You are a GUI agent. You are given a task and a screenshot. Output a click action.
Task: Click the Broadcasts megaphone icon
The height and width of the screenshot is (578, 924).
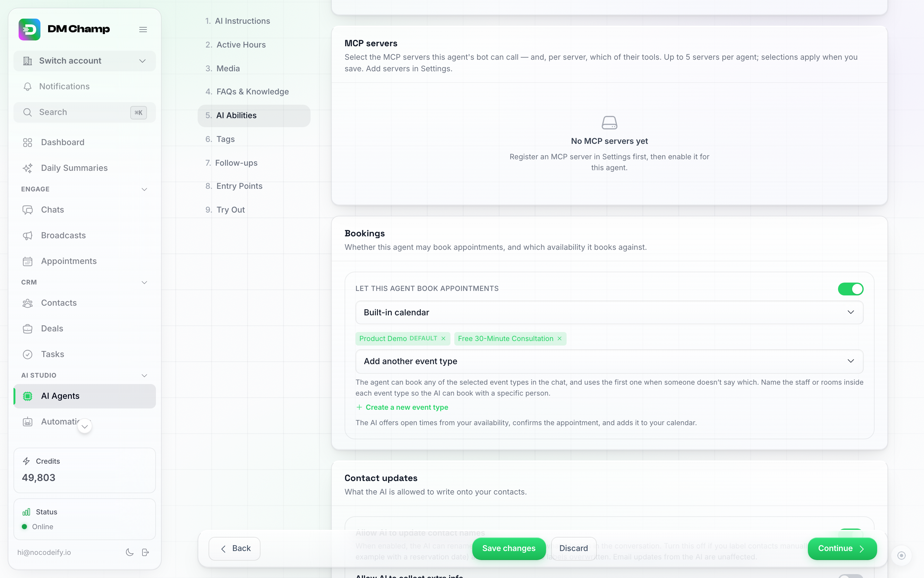click(28, 235)
